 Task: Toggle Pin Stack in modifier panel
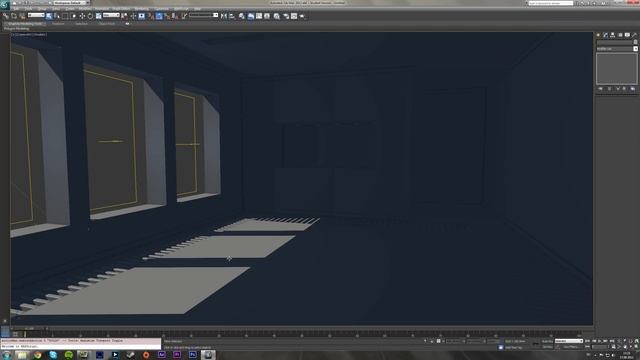600,89
